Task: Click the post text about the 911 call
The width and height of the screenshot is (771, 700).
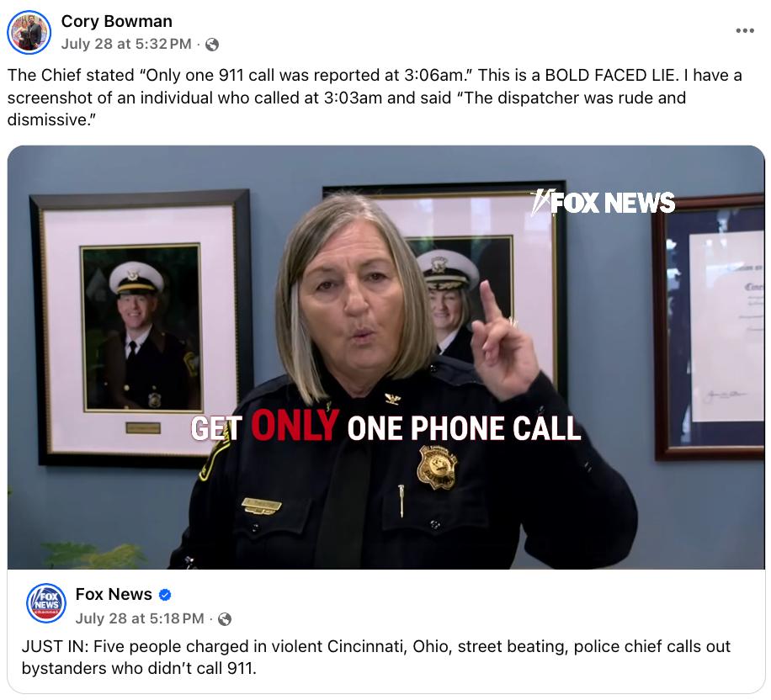Action: pyautogui.click(x=375, y=98)
